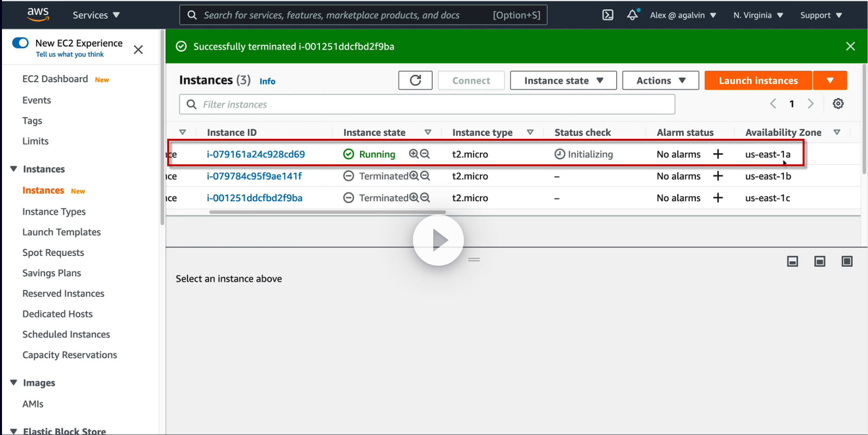Click the Instance ID column header

pyautogui.click(x=232, y=132)
